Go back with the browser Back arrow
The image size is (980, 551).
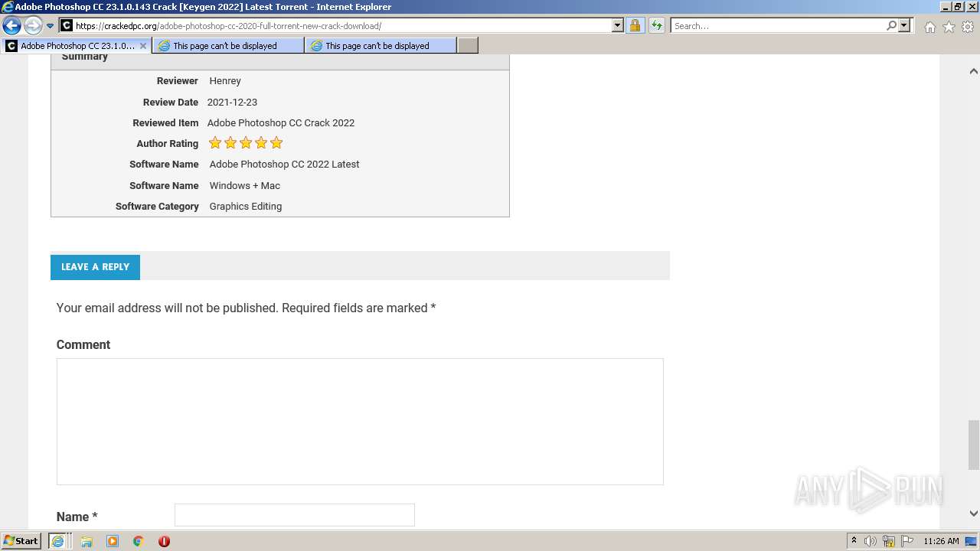point(11,25)
